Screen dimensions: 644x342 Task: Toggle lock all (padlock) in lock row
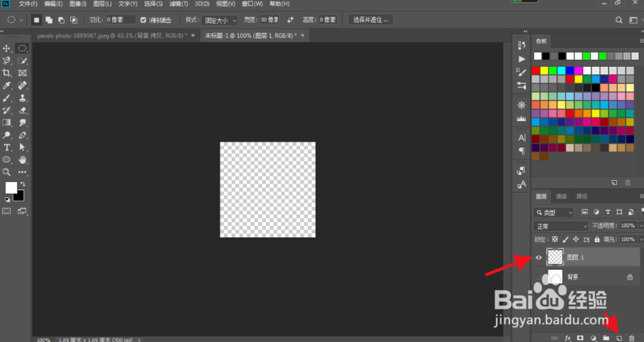(597, 240)
